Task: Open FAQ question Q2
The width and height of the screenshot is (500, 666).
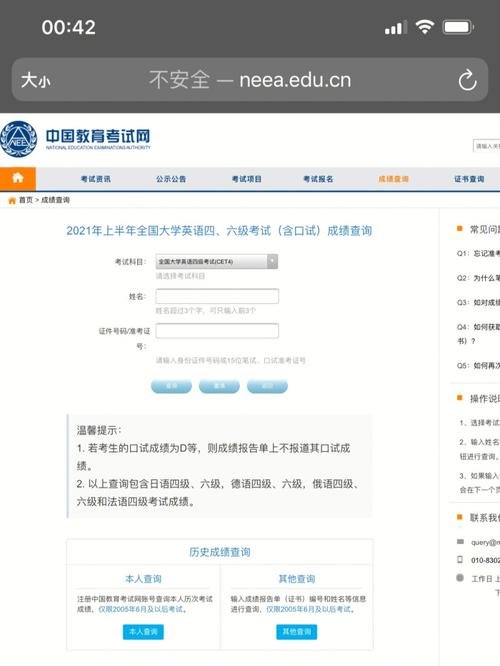Action: 478,278
